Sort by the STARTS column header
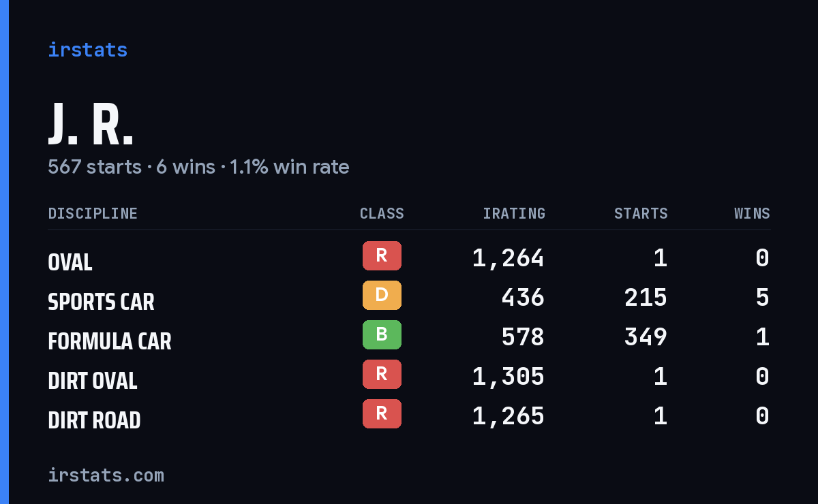Viewport: 818px width, 504px height. (641, 214)
